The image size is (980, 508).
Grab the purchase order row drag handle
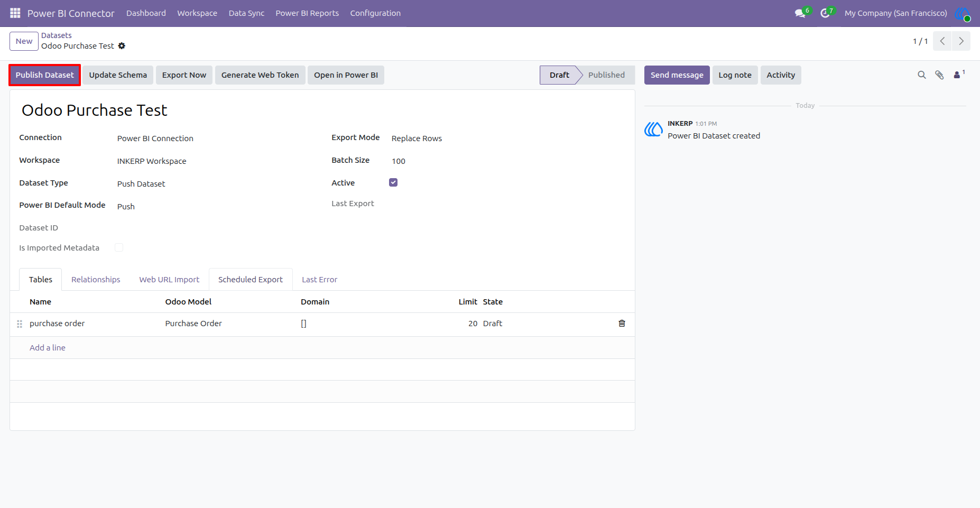(x=20, y=324)
